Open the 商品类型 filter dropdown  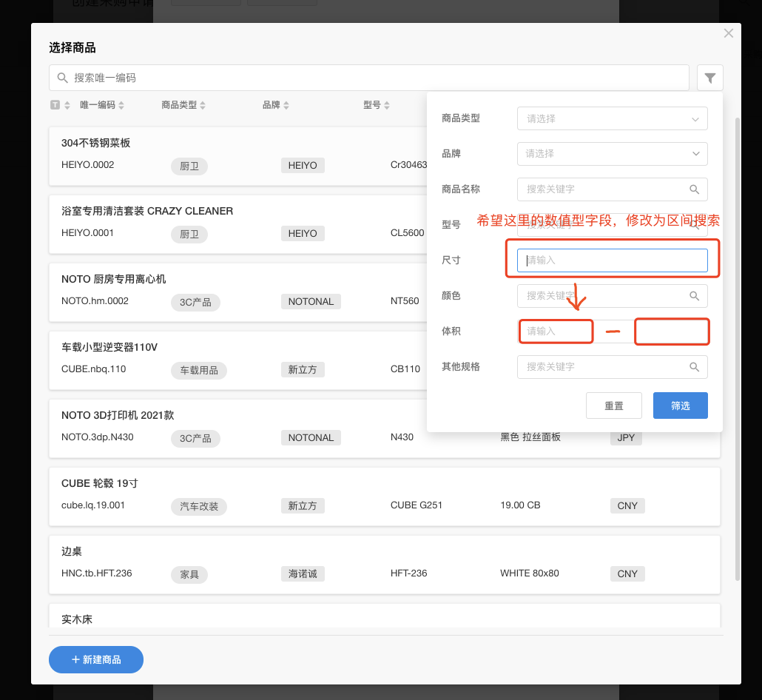pyautogui.click(x=612, y=118)
